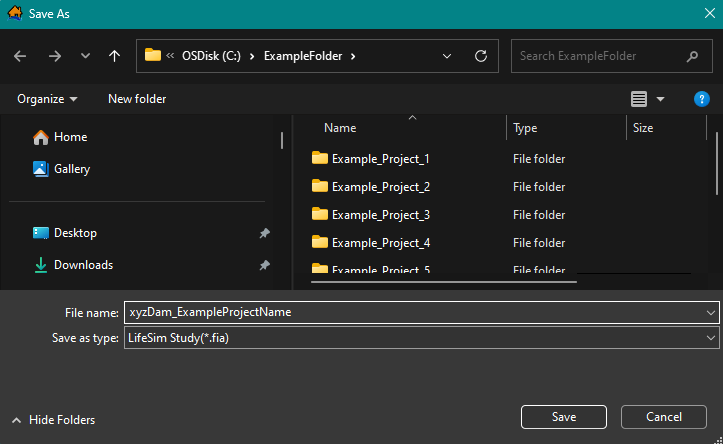Click the view layout icon
The image size is (723, 444).
click(x=639, y=99)
